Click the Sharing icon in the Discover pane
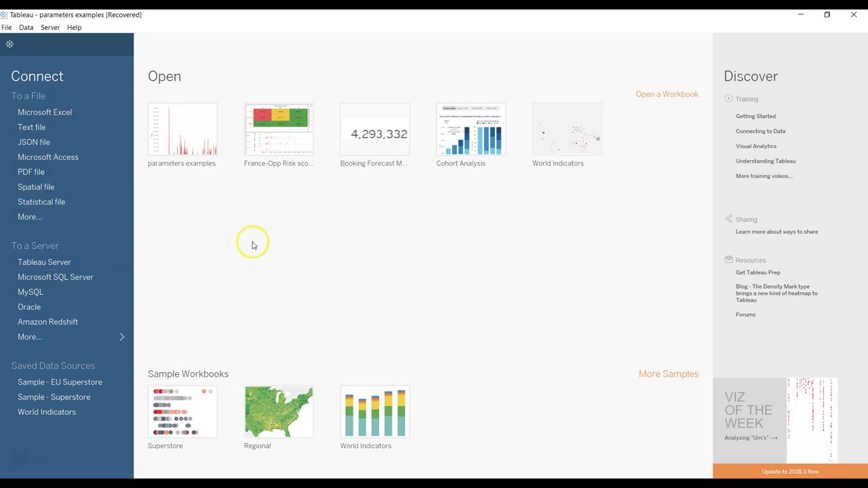Viewport: 868px width, 488px height. point(728,219)
